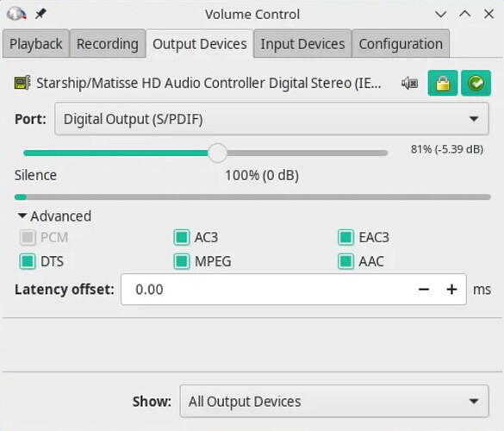Screen dimensions: 504x431
Task: Collapse the Advanced section
Action: pos(54,216)
